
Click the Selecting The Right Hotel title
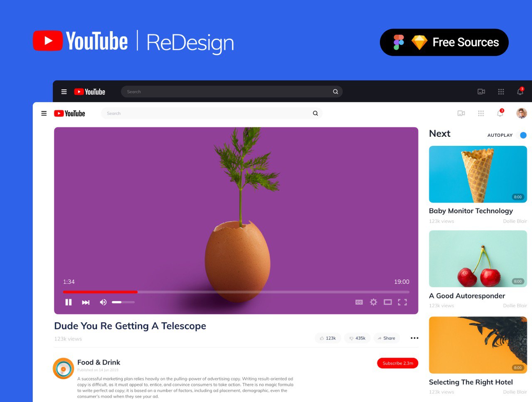point(471,382)
